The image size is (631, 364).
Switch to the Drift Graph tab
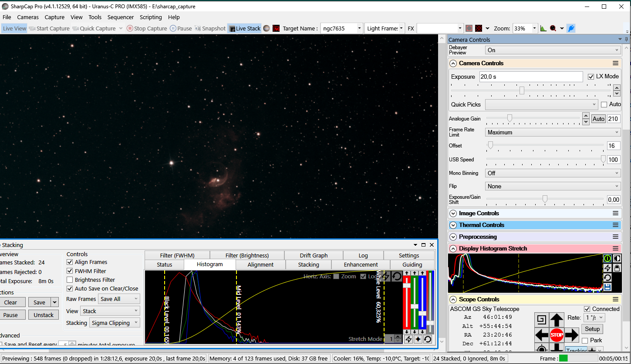[x=314, y=255]
